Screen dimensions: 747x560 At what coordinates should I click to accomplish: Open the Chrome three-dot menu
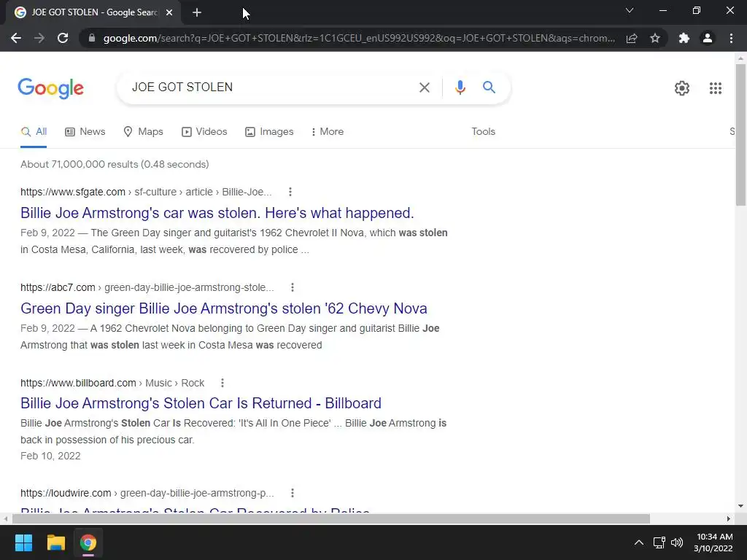(x=731, y=38)
